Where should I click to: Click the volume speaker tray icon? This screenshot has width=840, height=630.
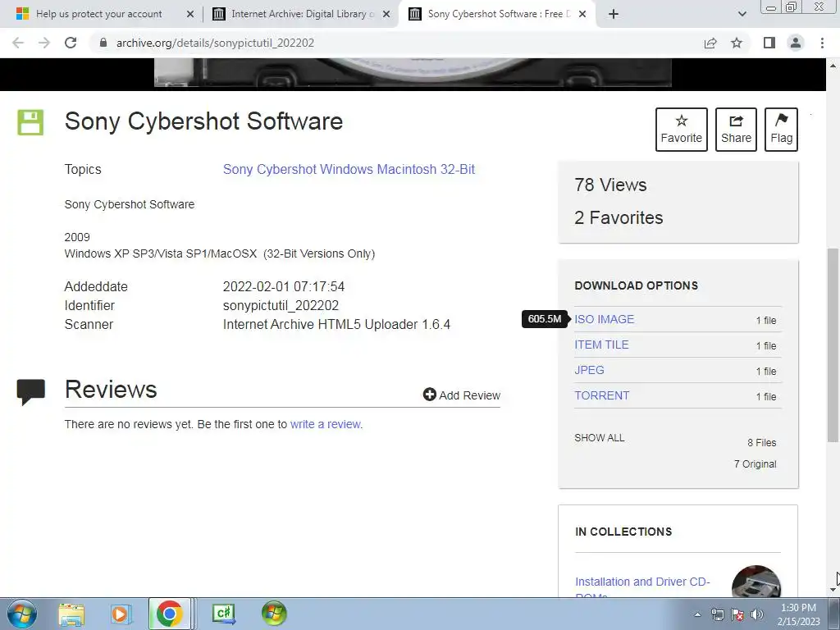click(x=757, y=614)
